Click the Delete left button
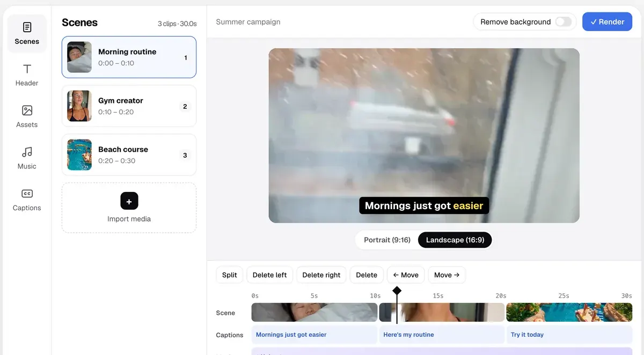The width and height of the screenshot is (644, 355). click(x=270, y=275)
